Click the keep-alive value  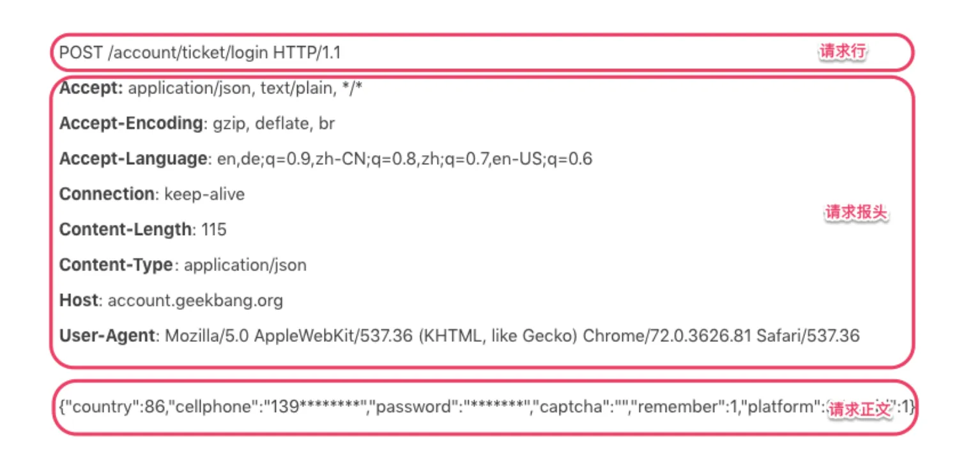pyautogui.click(x=204, y=194)
